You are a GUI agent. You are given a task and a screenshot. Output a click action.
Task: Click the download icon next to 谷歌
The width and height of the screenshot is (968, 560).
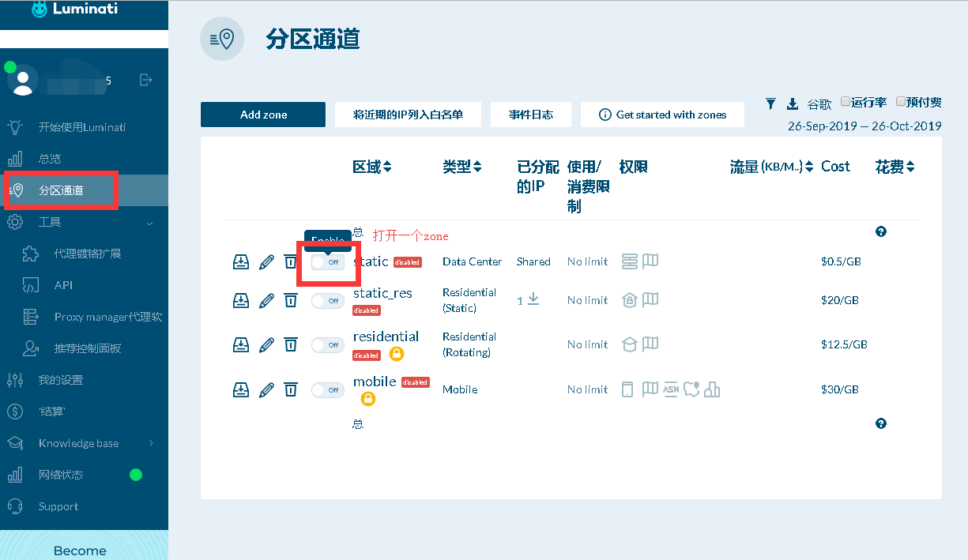click(x=793, y=103)
